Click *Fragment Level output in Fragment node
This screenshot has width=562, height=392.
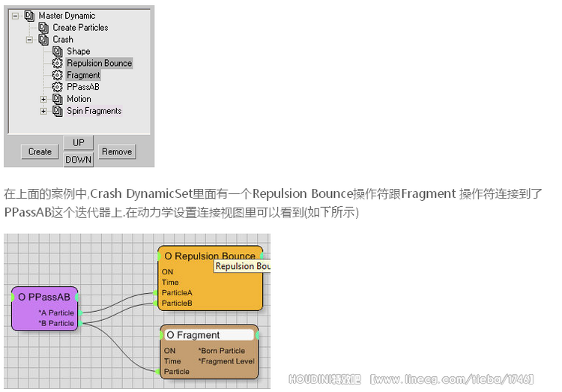pyautogui.click(x=226, y=361)
